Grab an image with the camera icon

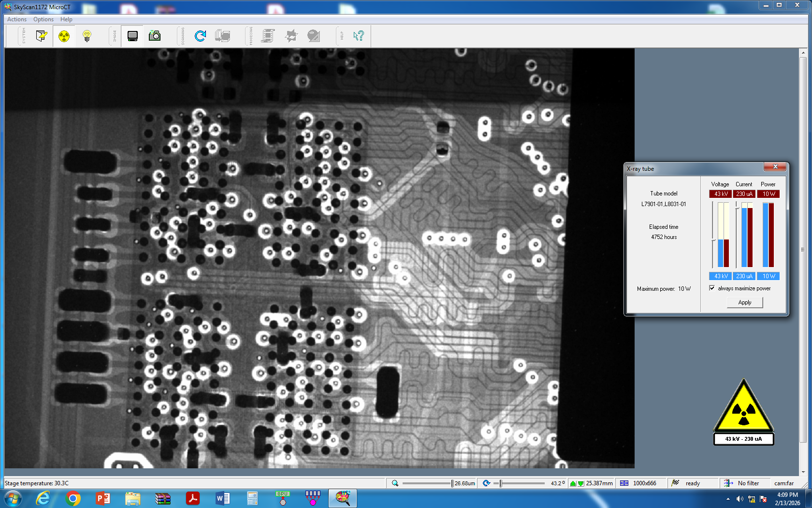[155, 36]
